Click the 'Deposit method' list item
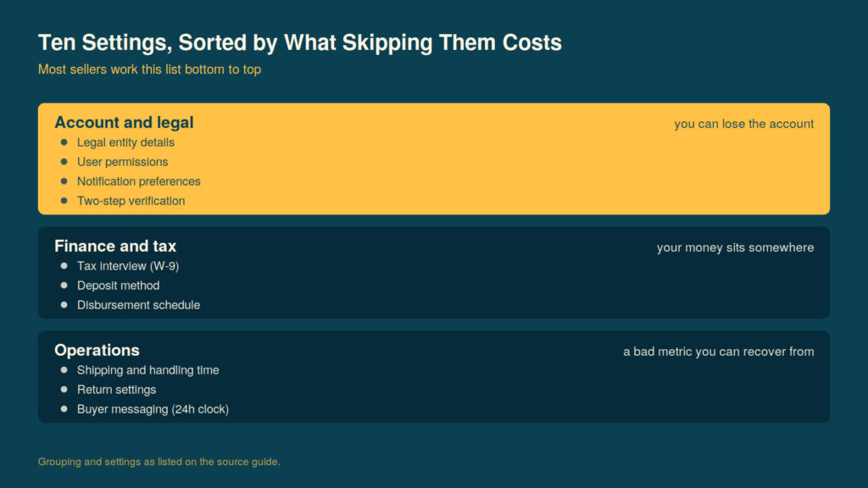 (118, 286)
